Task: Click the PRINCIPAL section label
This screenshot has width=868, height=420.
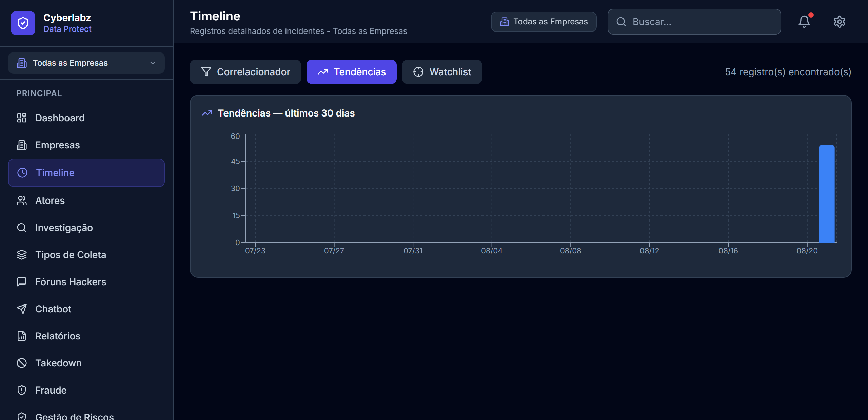Action: click(39, 93)
